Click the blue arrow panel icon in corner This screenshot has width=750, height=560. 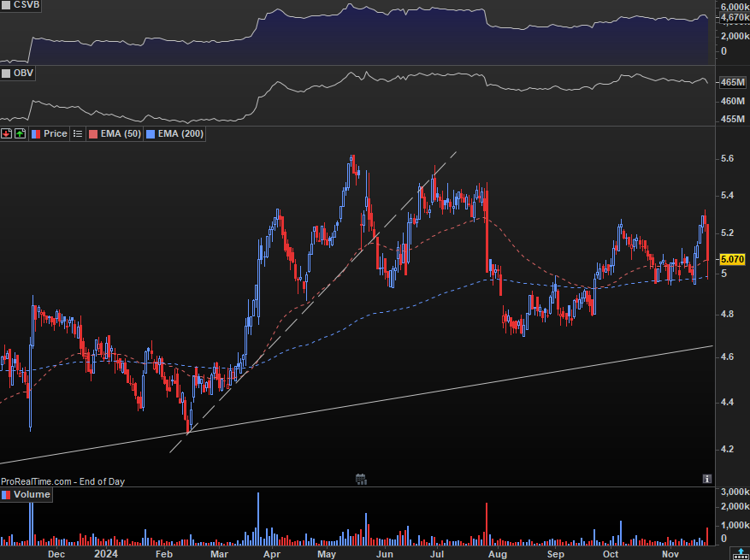(741, 555)
